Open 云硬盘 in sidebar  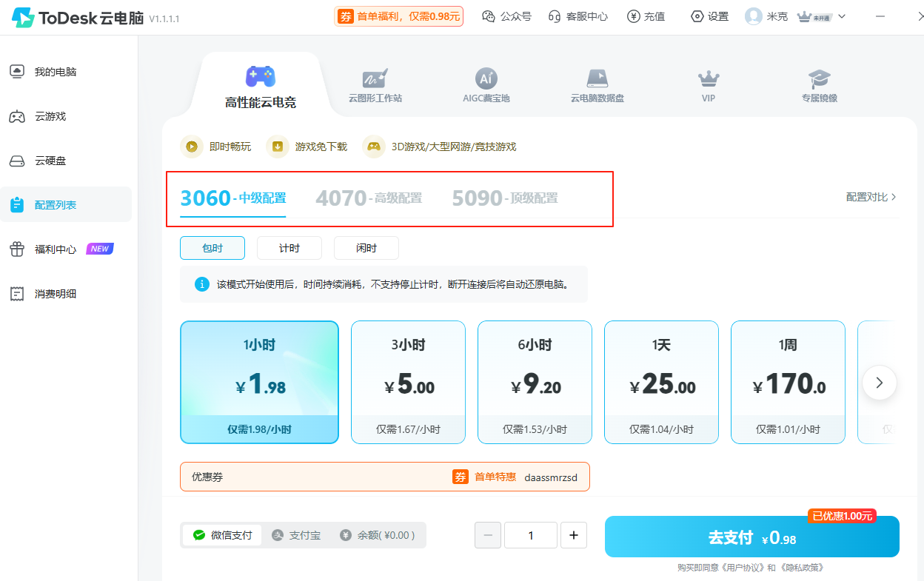coord(66,161)
